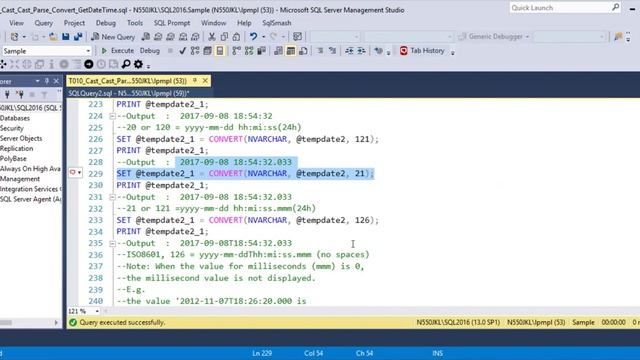Open the Tools menu
This screenshot has width=640, height=360.
pyautogui.click(x=135, y=23)
